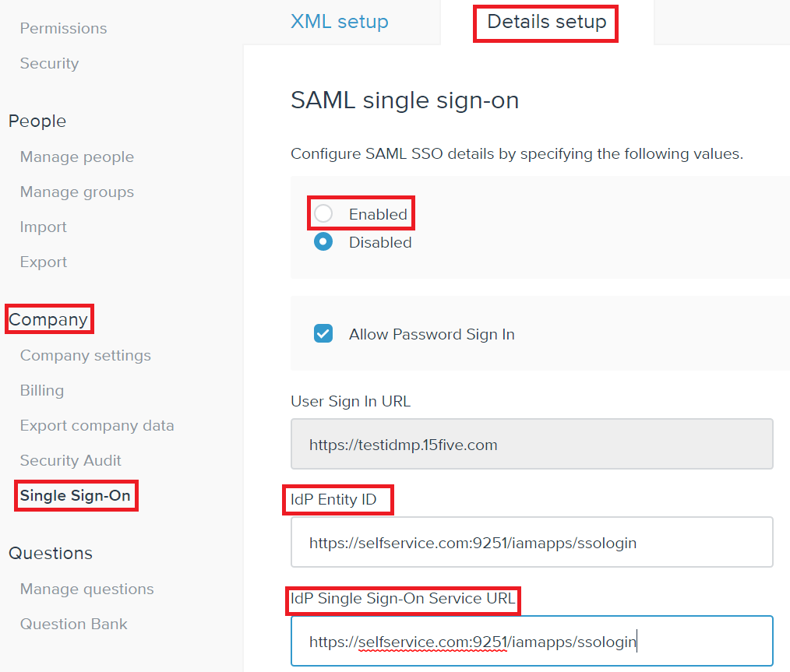Open Company settings
The width and height of the screenshot is (790, 672).
coord(86,355)
